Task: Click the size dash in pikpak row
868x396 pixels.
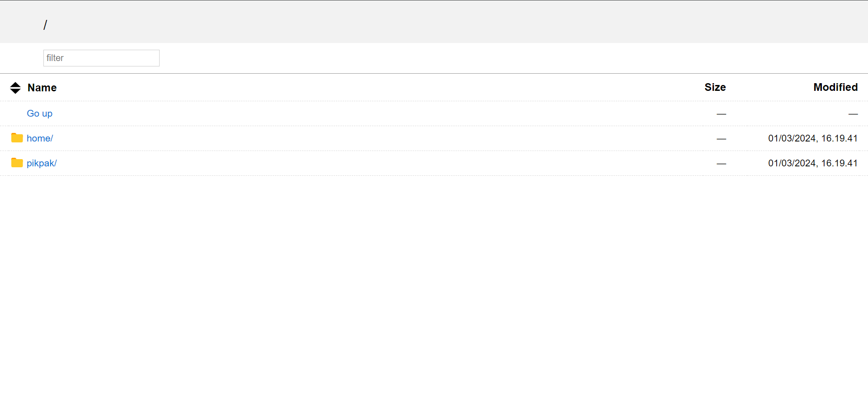Action: tap(721, 164)
